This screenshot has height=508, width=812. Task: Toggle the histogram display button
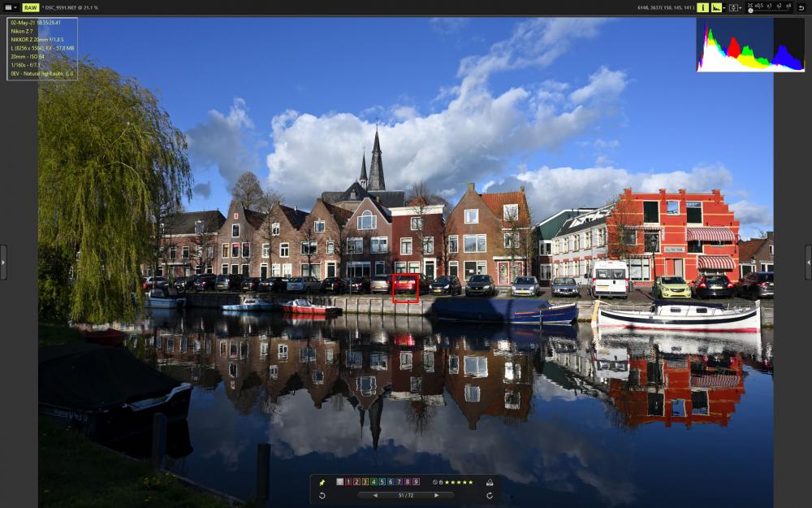[716, 8]
